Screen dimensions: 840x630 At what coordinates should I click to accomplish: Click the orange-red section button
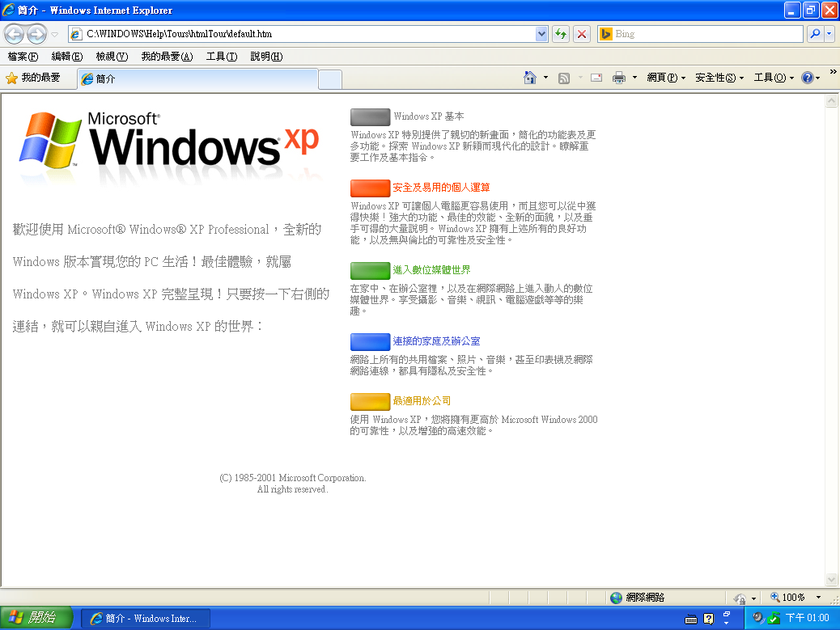click(x=370, y=188)
